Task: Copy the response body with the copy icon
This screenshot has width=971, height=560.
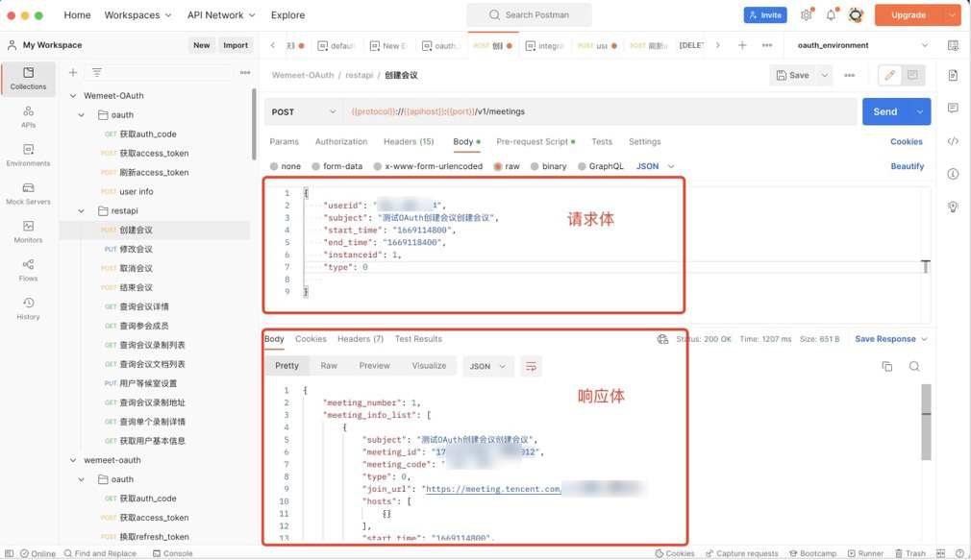Action: click(886, 366)
